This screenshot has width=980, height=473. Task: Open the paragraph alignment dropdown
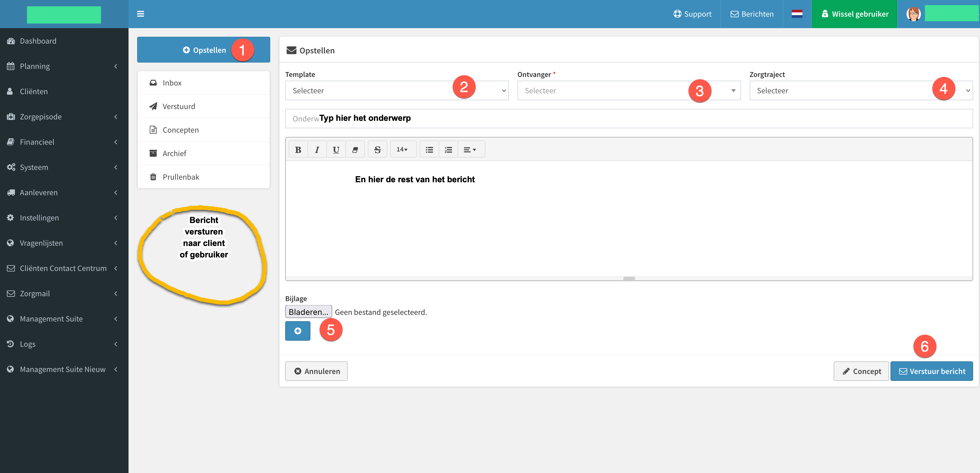click(x=471, y=150)
